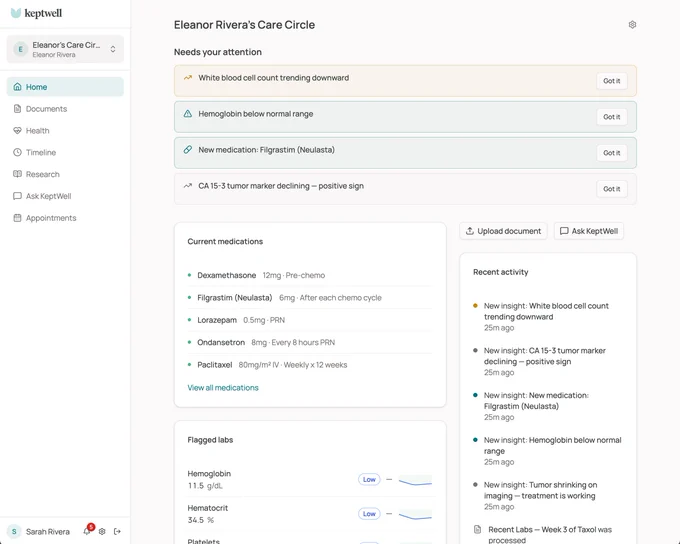The image size is (680, 544).
Task: Click the Research book icon
Action: point(17,174)
